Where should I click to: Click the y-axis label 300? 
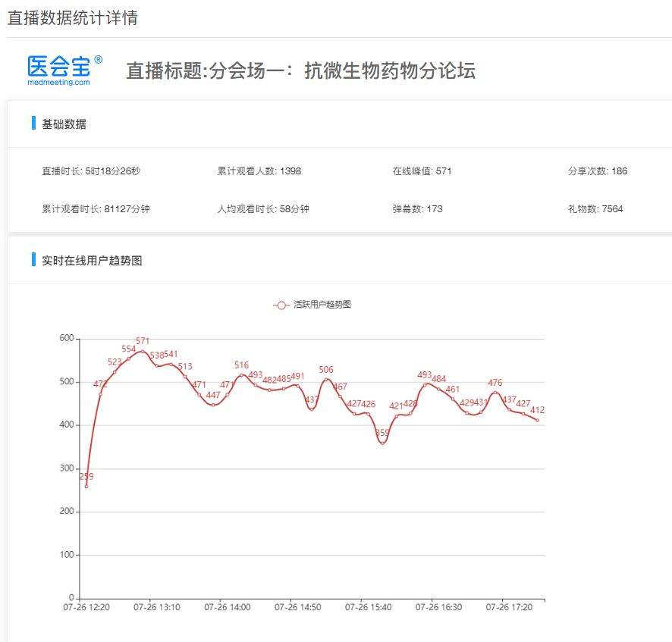[67, 468]
